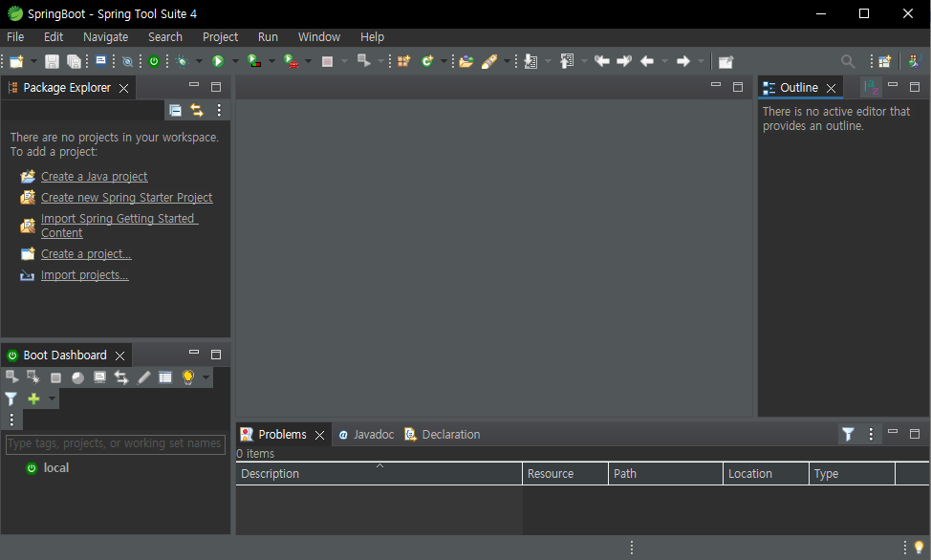Click the Next Annotation icon
The height and width of the screenshot is (560, 931).
pyautogui.click(x=530, y=61)
